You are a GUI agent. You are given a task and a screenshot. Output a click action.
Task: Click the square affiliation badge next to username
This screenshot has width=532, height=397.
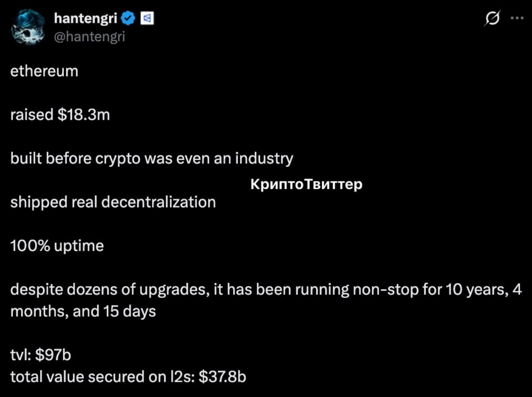point(146,17)
